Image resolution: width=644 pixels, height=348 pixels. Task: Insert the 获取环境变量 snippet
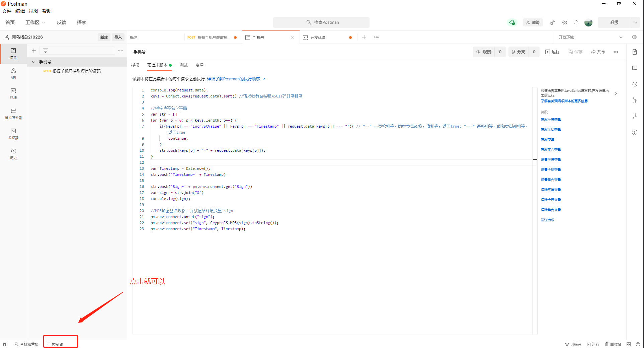551,120
